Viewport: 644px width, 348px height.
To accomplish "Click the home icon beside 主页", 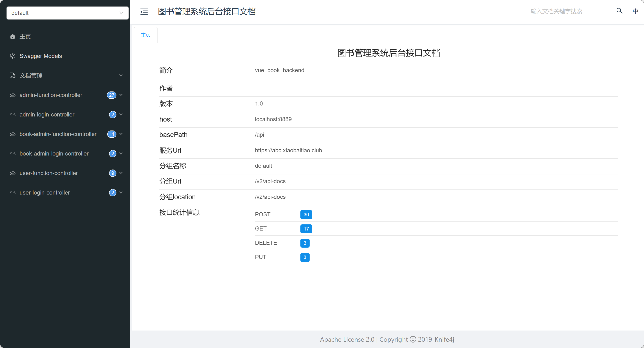I will pos(12,36).
